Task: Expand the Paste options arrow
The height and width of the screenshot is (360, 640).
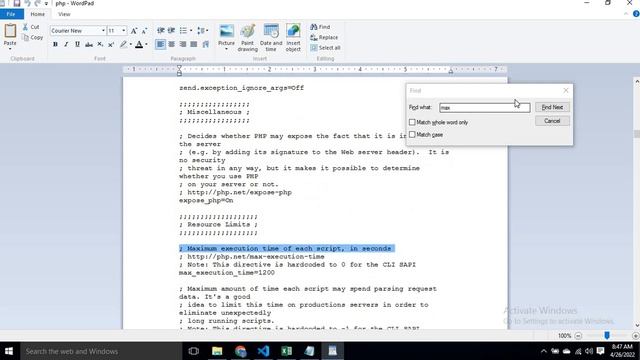Action: pyautogui.click(x=10, y=49)
